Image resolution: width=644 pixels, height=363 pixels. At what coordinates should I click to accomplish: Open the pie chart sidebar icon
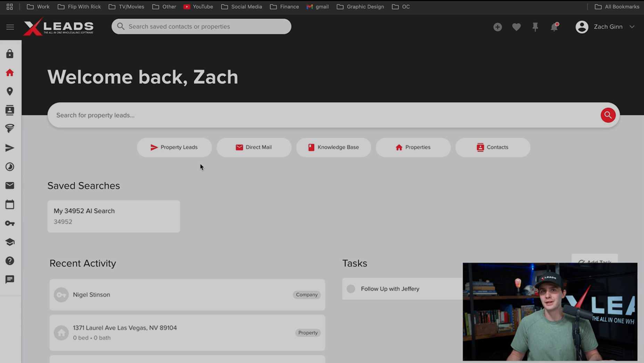(10, 167)
